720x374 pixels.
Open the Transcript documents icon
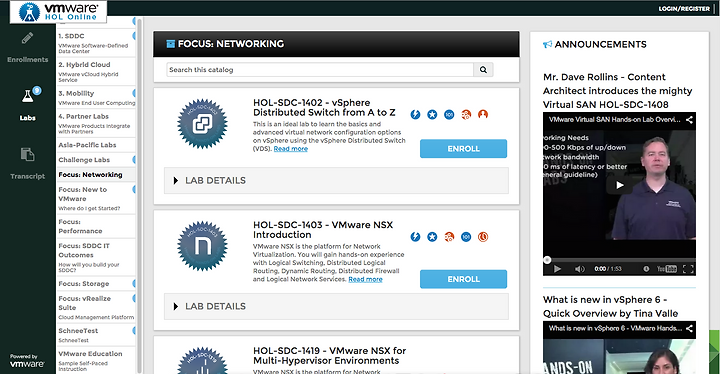[x=27, y=154]
